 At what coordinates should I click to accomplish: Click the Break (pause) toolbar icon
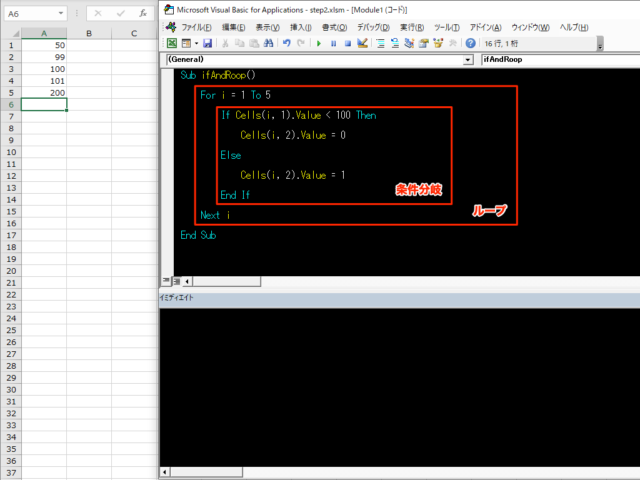point(333,44)
